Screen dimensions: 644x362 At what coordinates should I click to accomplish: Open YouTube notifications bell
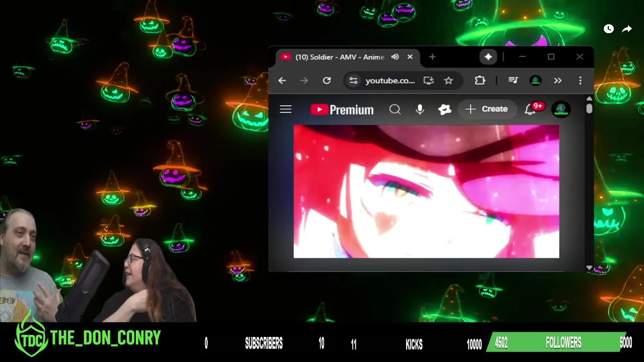click(x=530, y=109)
